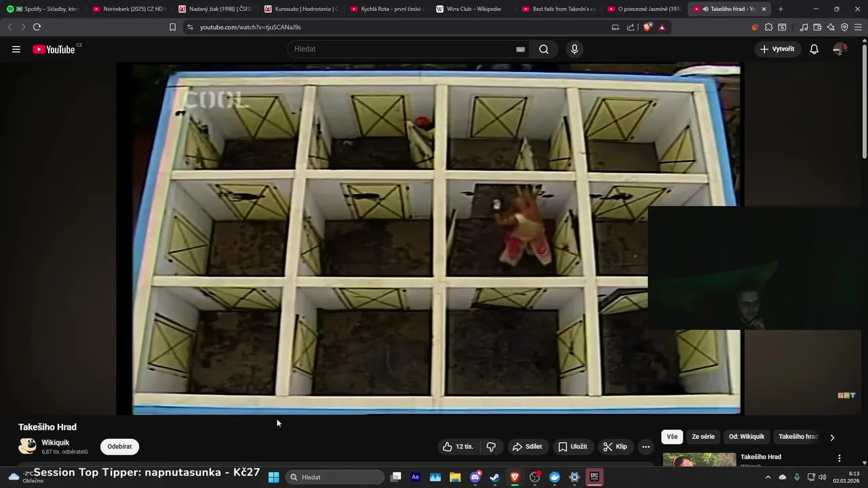Select the Takešiho hrad filter chip
This screenshot has width=868, height=488.
point(798,436)
